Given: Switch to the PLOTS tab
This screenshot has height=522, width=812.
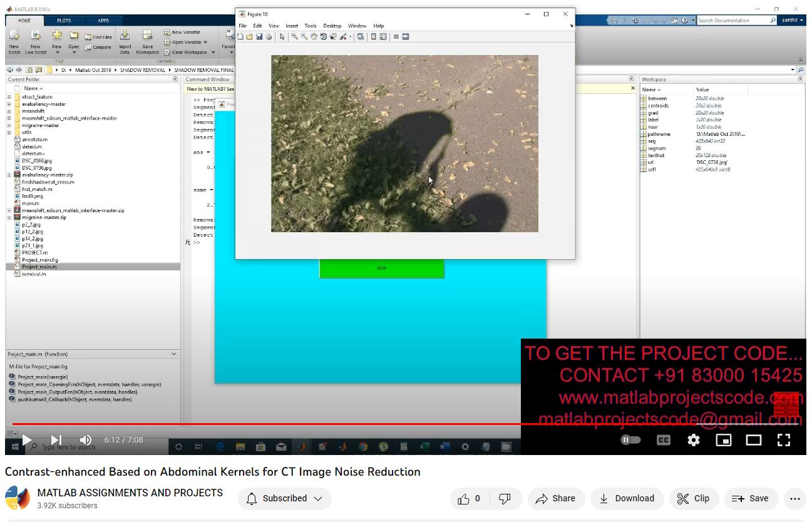Looking at the screenshot, I should (64, 21).
